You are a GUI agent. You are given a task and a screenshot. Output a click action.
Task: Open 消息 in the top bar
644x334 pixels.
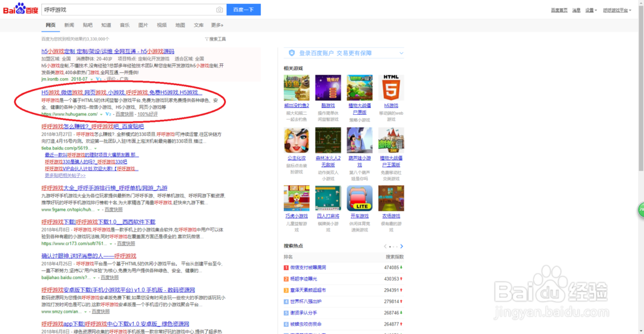tap(576, 10)
